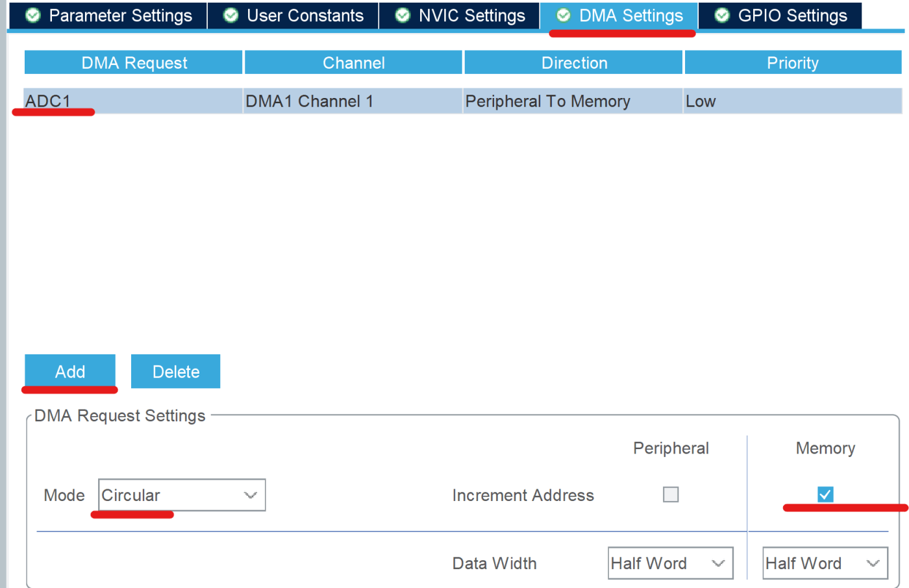Uncheck the Memory Increment Address checkbox
This screenshot has height=588, width=909.
(x=825, y=495)
